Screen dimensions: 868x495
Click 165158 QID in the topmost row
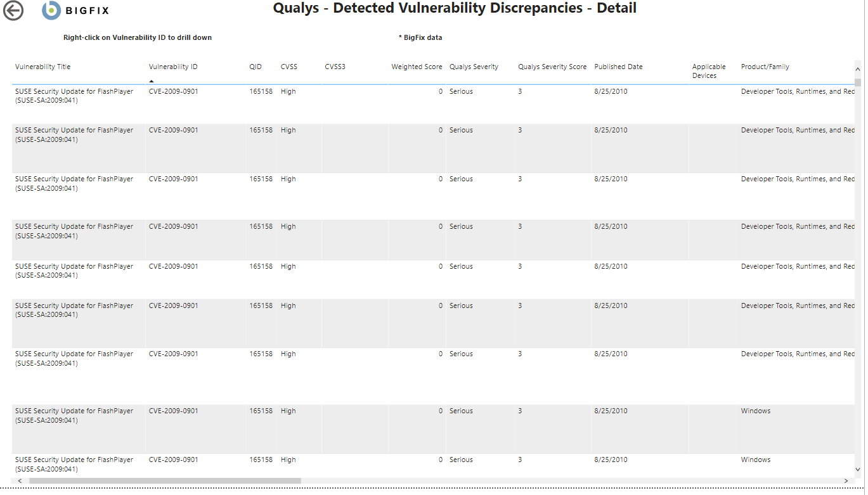261,91
